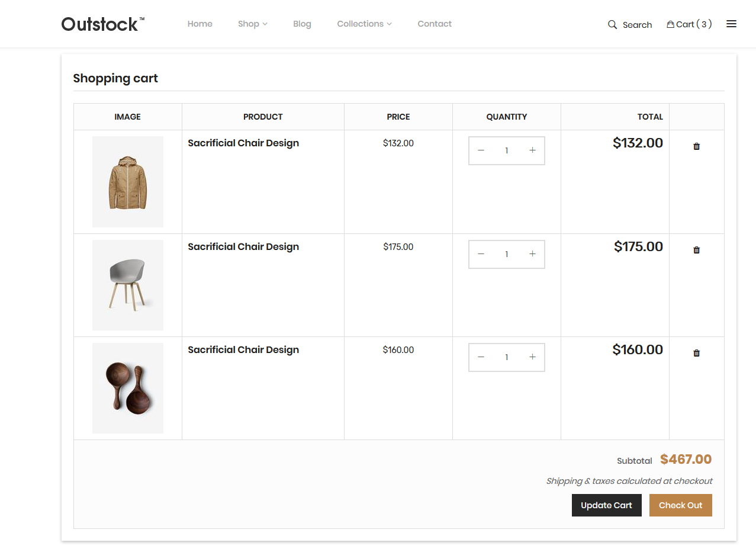
Task: Navigate to the Contact page
Action: coord(435,24)
